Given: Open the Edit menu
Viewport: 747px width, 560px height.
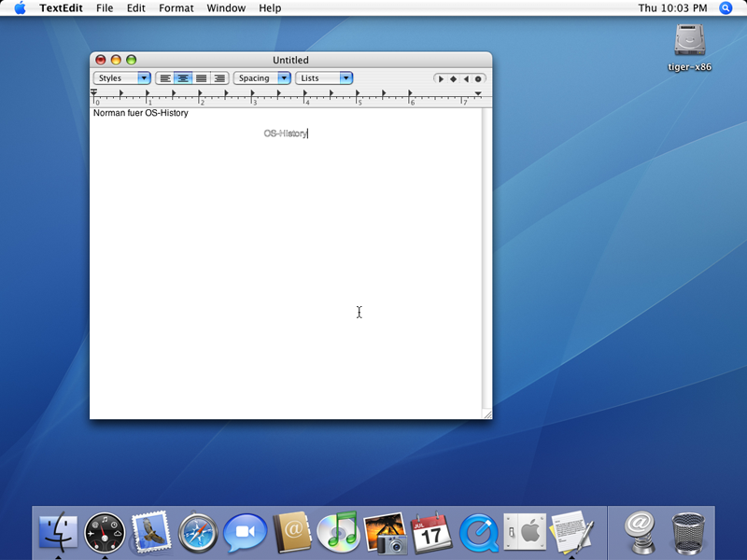Looking at the screenshot, I should [x=136, y=8].
